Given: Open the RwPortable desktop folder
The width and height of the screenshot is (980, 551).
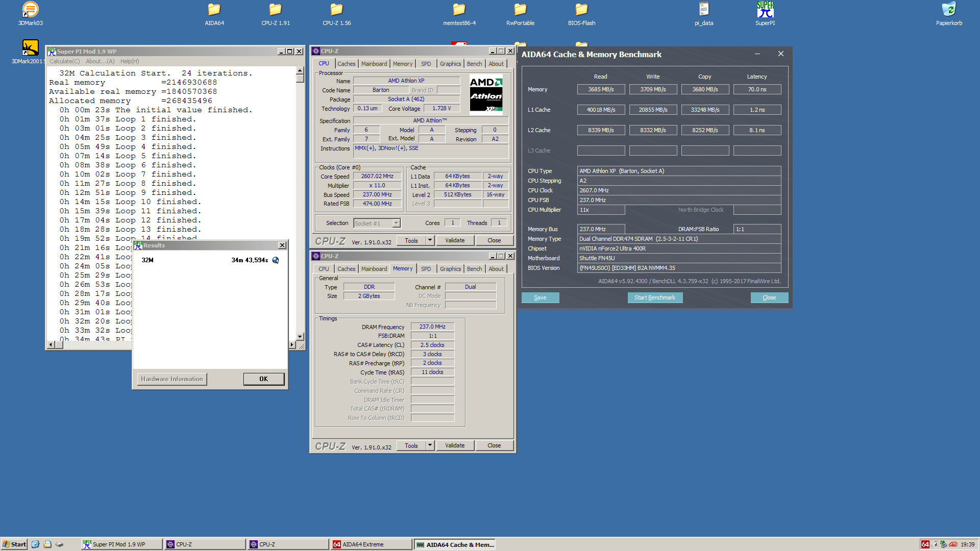Looking at the screenshot, I should (x=520, y=14).
